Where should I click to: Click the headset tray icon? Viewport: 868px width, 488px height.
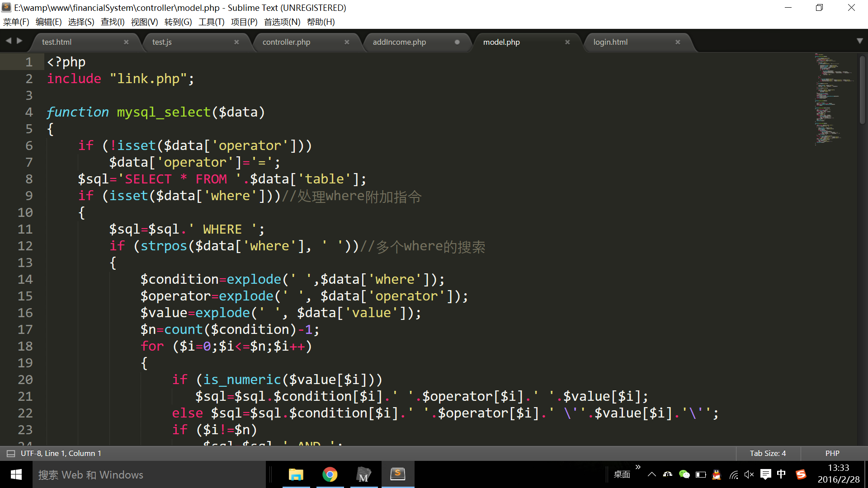668,474
